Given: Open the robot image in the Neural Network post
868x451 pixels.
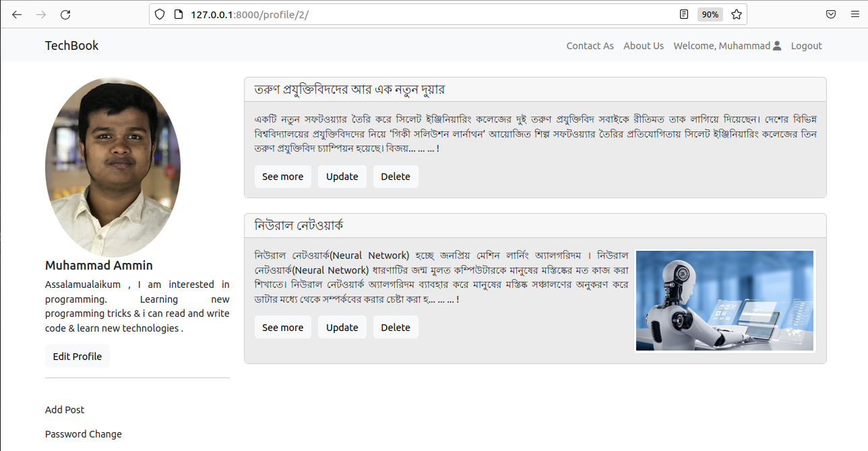Looking at the screenshot, I should 725,300.
